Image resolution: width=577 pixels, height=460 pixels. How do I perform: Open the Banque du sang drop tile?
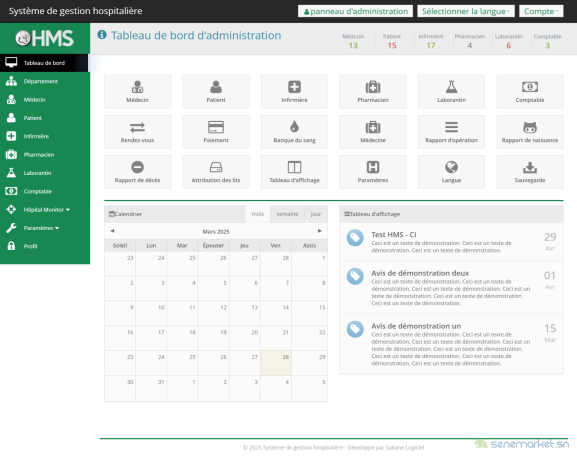[294, 132]
